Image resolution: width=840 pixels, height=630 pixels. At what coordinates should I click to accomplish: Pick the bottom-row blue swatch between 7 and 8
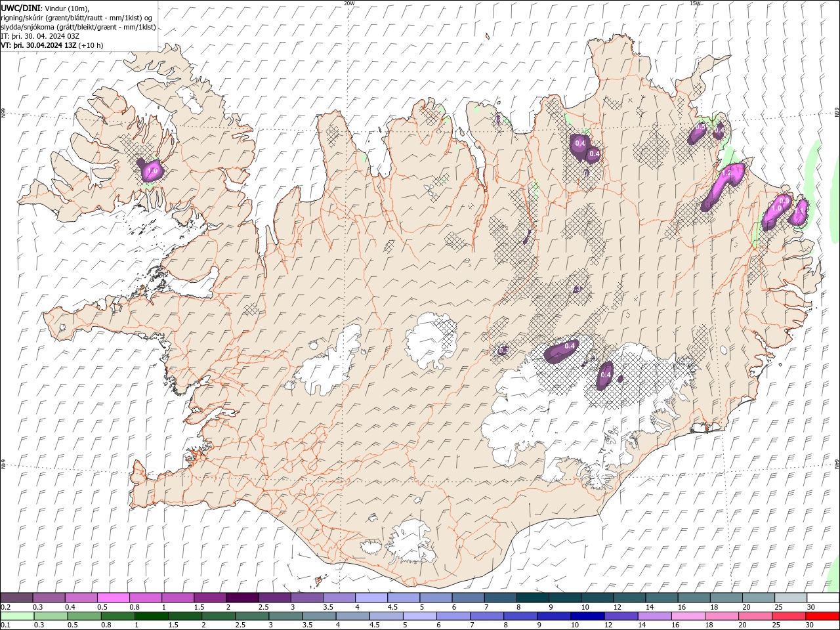pos(487,616)
